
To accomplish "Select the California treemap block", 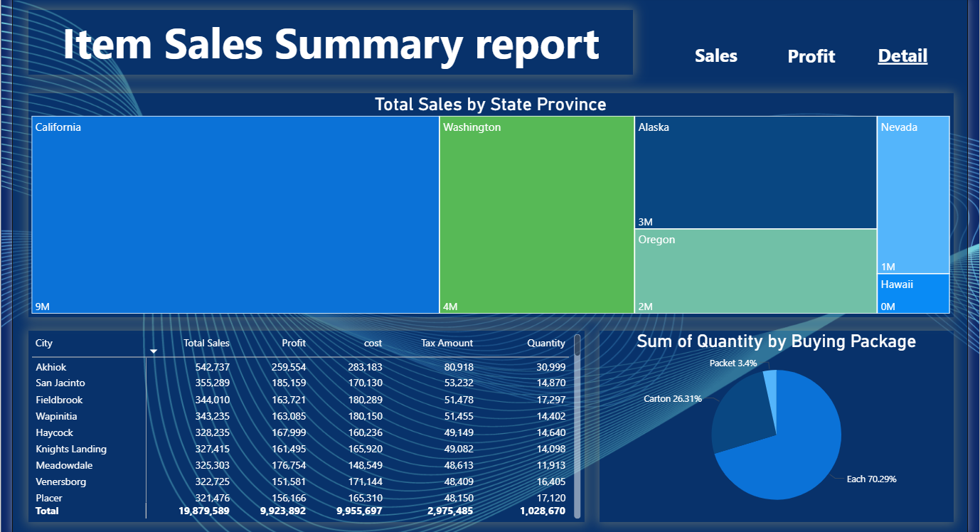I will pos(235,215).
